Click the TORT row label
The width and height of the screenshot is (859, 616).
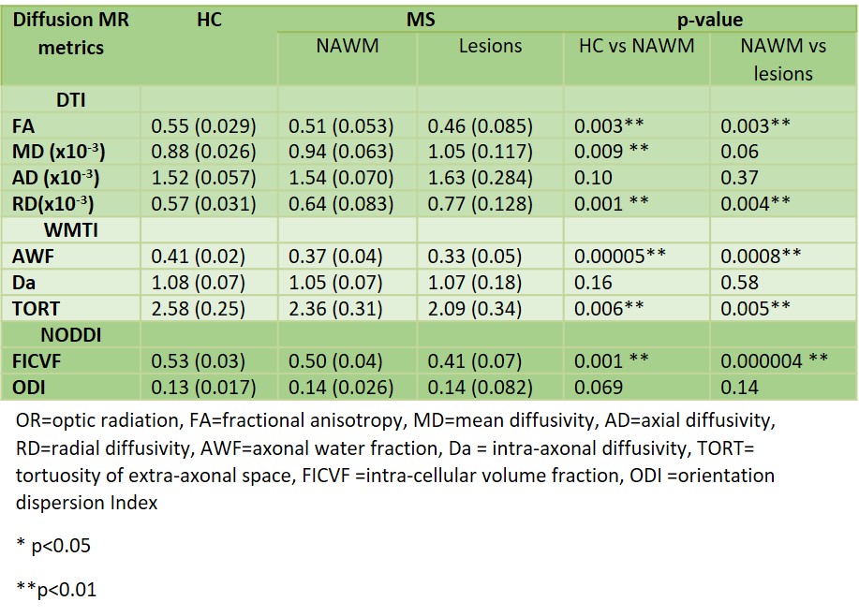pos(35,307)
